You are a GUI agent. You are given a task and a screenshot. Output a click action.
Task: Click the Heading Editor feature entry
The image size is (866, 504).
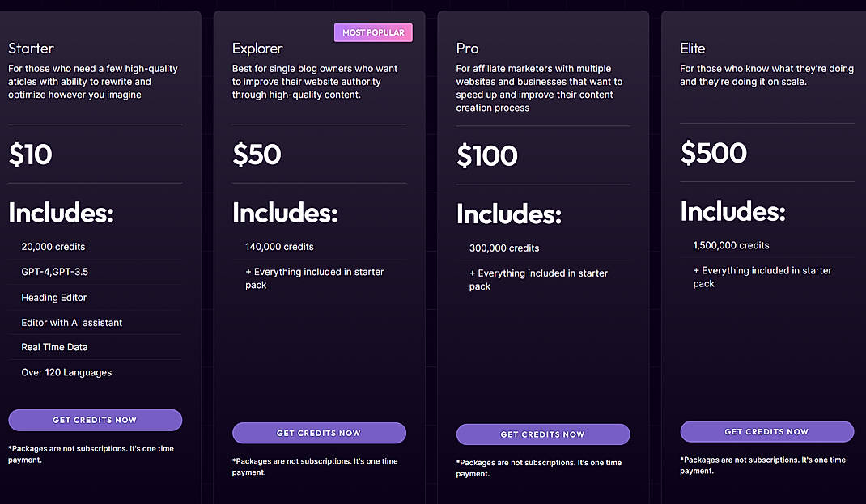[53, 297]
